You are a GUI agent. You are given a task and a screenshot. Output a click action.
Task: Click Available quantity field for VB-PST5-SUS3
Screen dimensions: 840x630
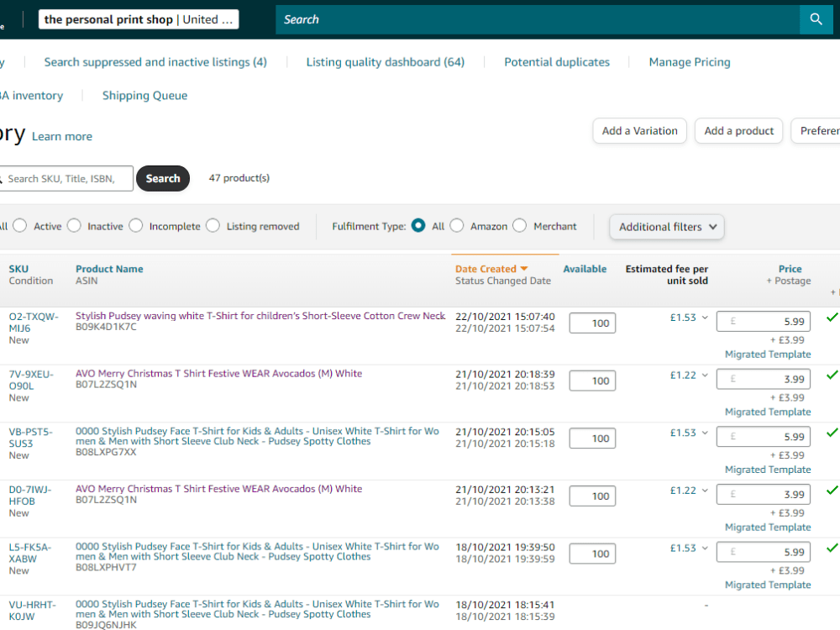tap(592, 438)
